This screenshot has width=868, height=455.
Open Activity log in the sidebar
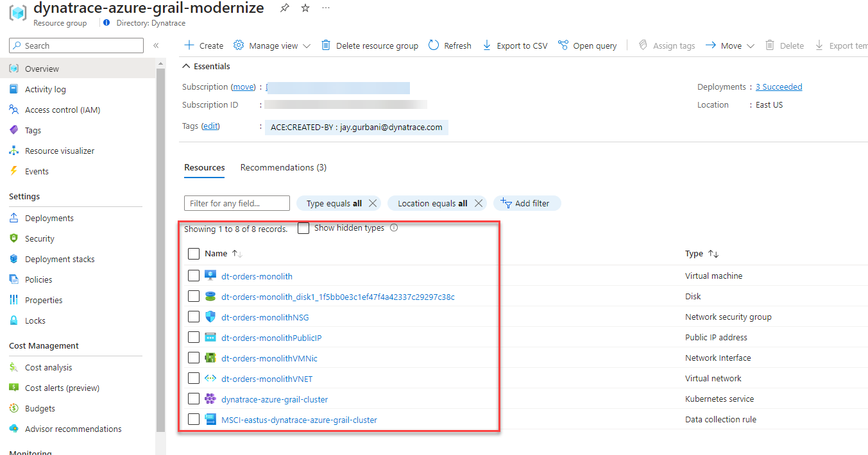coord(45,89)
